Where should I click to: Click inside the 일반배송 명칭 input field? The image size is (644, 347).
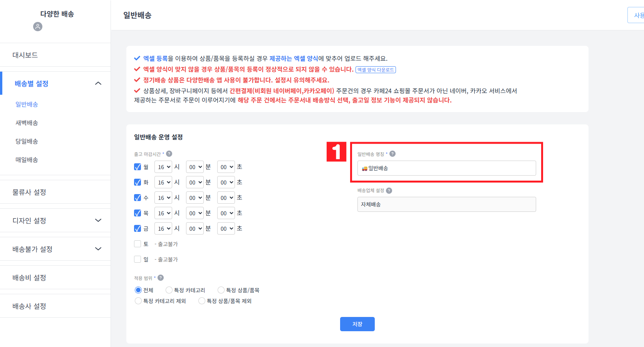coord(446,168)
